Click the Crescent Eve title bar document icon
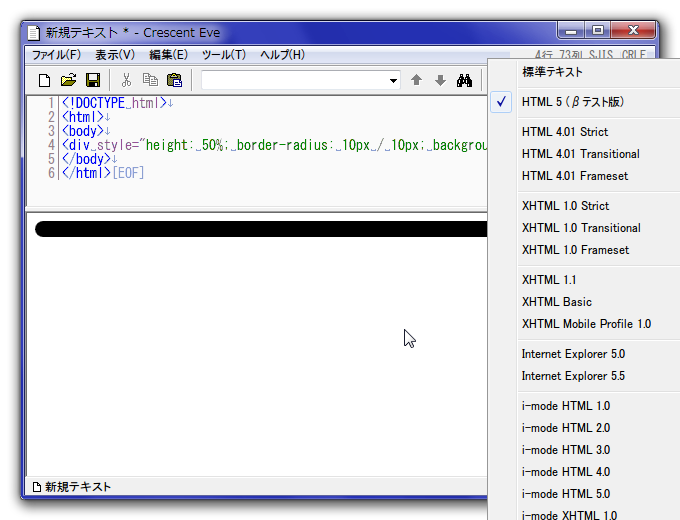 (34, 33)
